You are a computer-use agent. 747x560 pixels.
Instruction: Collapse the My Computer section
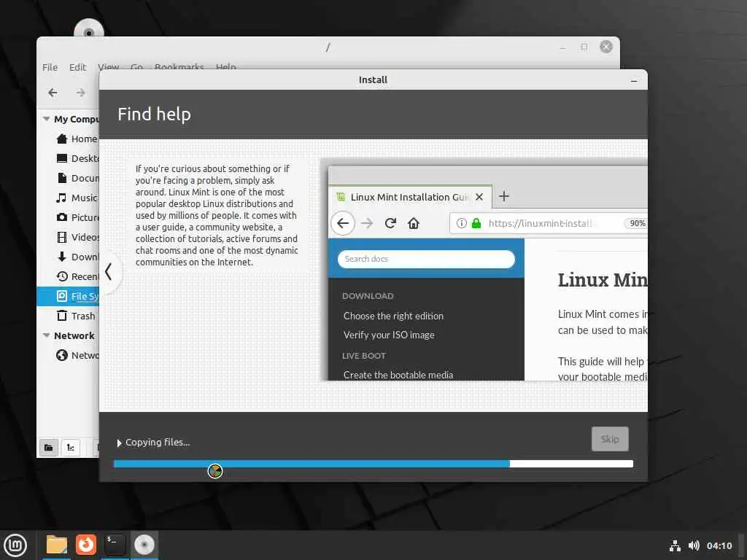pyautogui.click(x=46, y=119)
